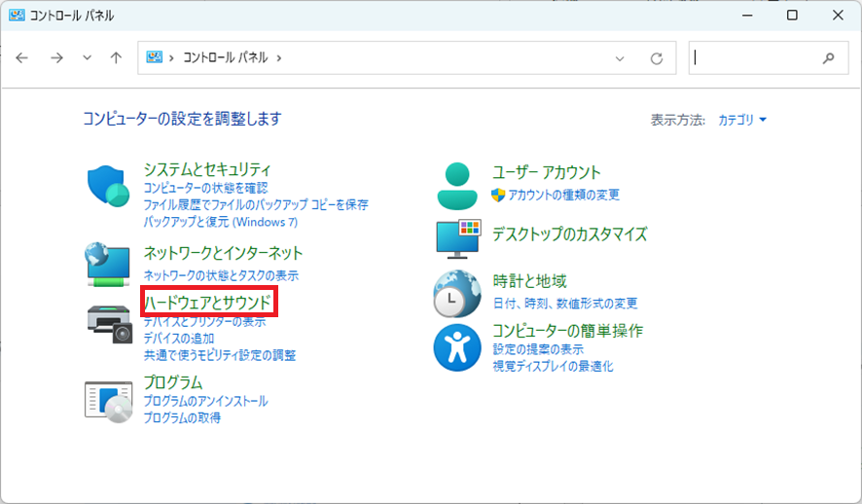The image size is (862, 504).
Task: Focus the Control Panel search box
Action: click(x=769, y=57)
